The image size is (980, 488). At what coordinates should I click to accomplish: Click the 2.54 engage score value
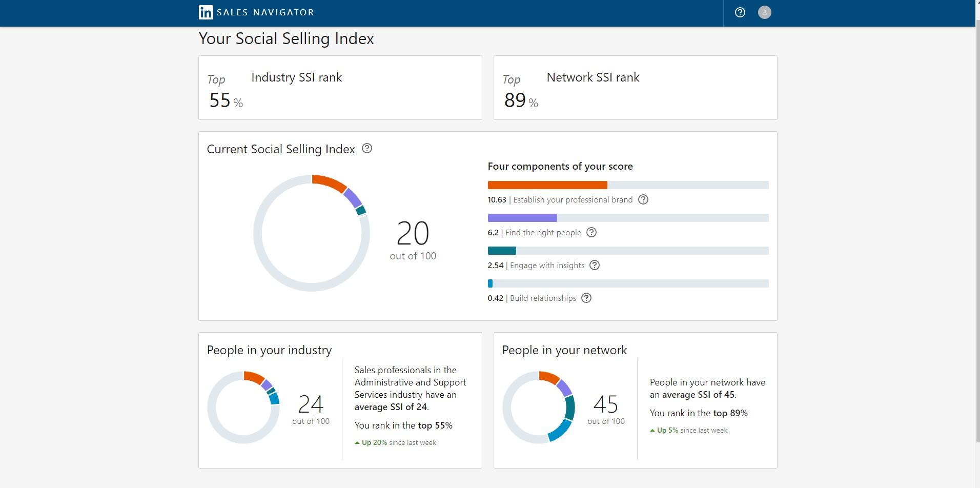tap(496, 266)
